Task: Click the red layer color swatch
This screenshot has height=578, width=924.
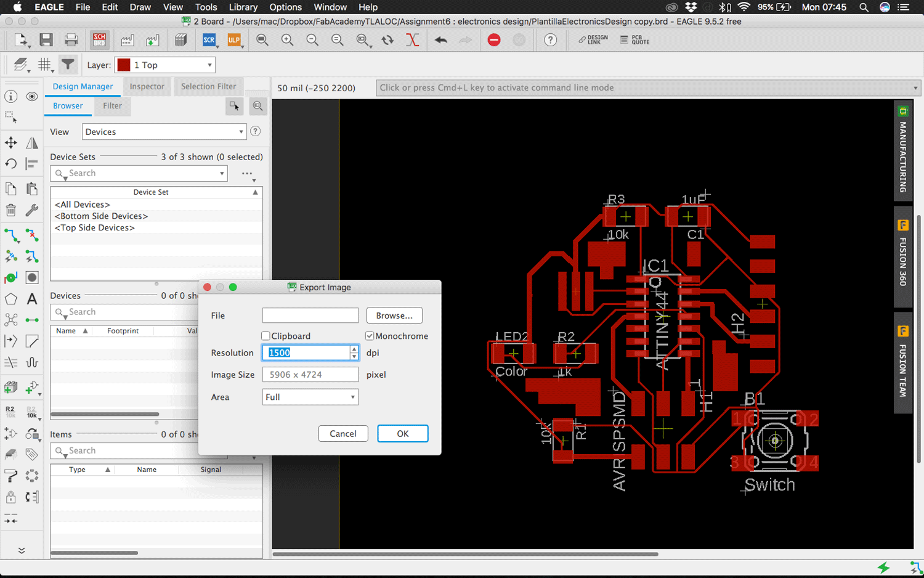Action: [x=124, y=65]
